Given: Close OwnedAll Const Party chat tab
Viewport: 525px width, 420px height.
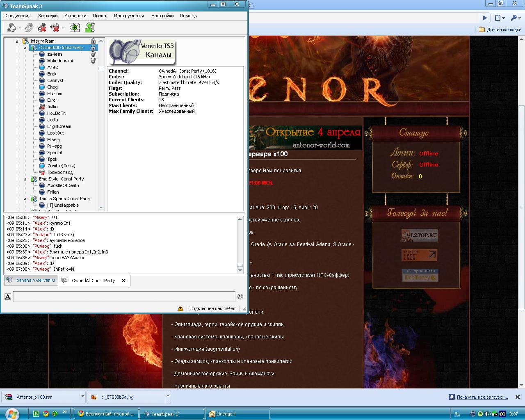Looking at the screenshot, I should (123, 281).
